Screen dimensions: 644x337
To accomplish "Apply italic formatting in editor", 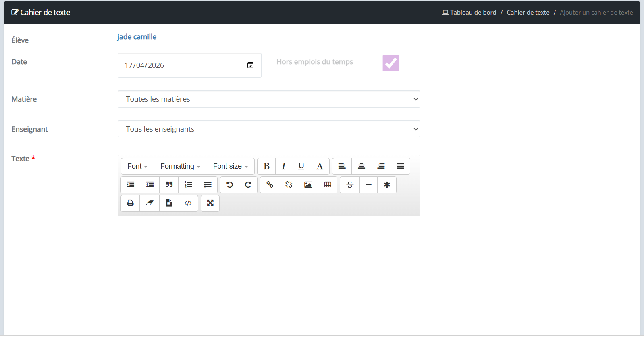I will pos(284,166).
